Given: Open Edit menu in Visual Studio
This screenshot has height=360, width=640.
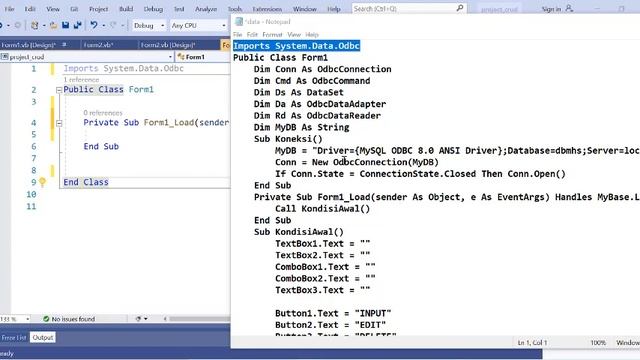Looking at the screenshot, I should (30, 9).
